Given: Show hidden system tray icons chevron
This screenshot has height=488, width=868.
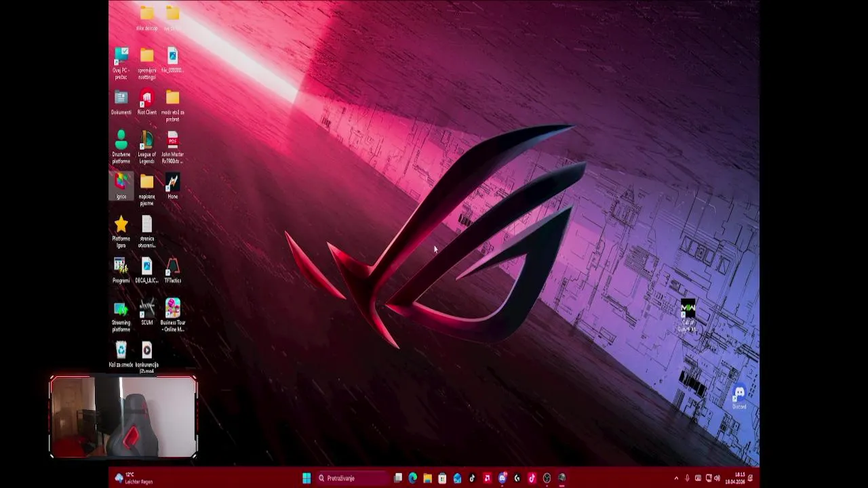Looking at the screenshot, I should (x=676, y=479).
